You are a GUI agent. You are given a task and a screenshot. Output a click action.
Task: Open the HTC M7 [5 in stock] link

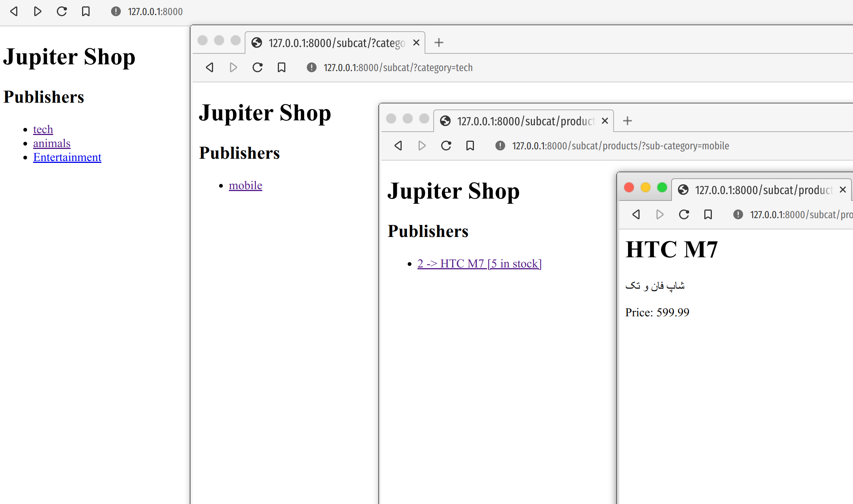(479, 264)
